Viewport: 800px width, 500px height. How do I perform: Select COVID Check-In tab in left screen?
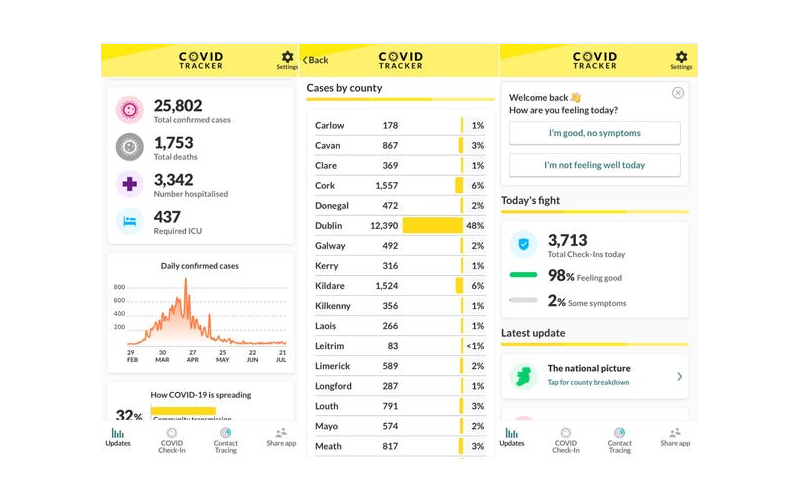pyautogui.click(x=172, y=440)
